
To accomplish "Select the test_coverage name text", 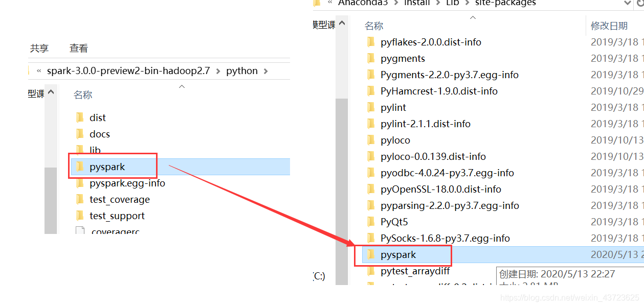I will click(x=120, y=199).
